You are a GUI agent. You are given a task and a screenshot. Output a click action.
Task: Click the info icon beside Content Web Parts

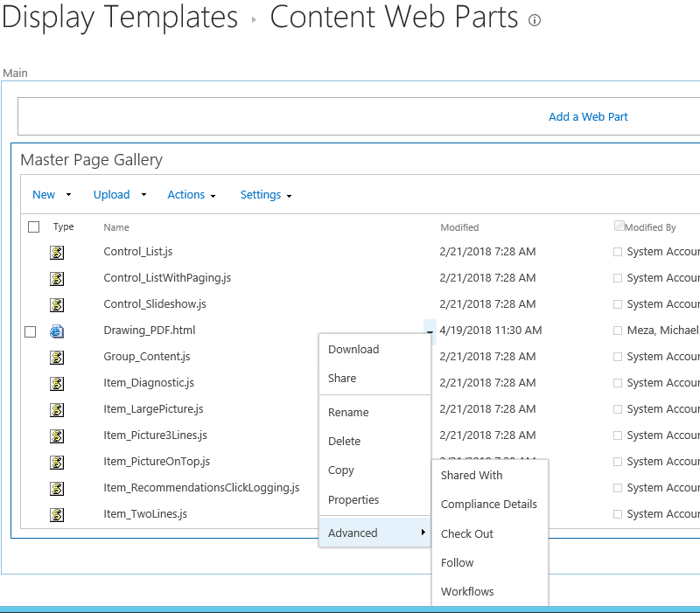(535, 20)
